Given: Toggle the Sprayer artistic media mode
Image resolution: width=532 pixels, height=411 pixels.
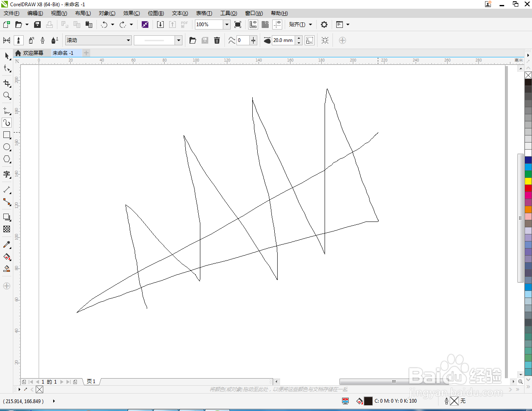Looking at the screenshot, I should [31, 40].
